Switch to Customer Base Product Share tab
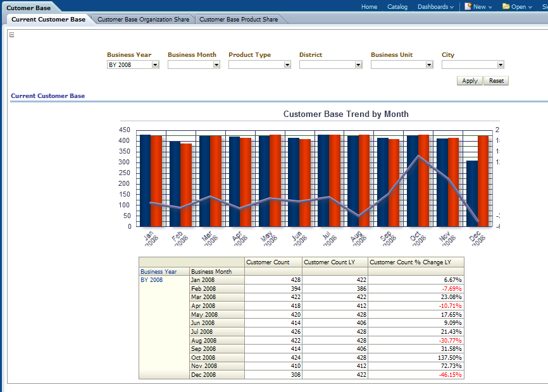 click(x=238, y=20)
